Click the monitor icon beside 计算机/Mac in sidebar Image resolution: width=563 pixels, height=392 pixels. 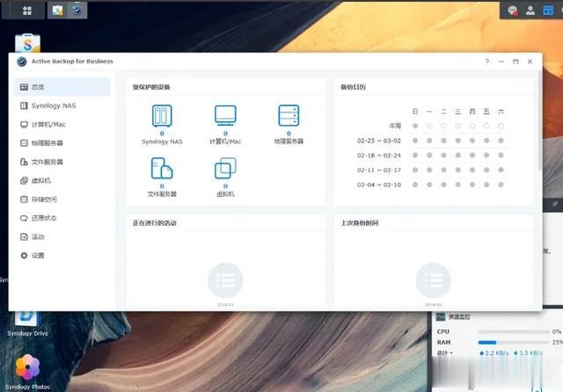(x=24, y=125)
